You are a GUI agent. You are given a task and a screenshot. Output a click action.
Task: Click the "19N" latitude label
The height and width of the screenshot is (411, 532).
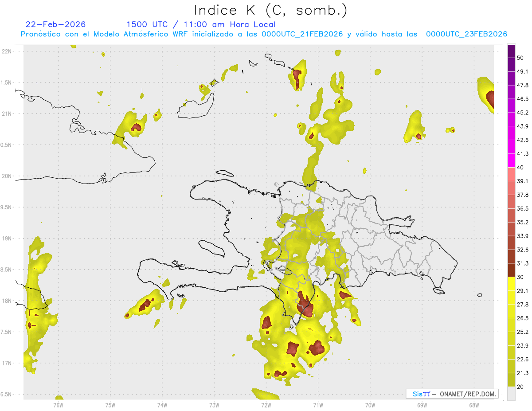coord(7,238)
